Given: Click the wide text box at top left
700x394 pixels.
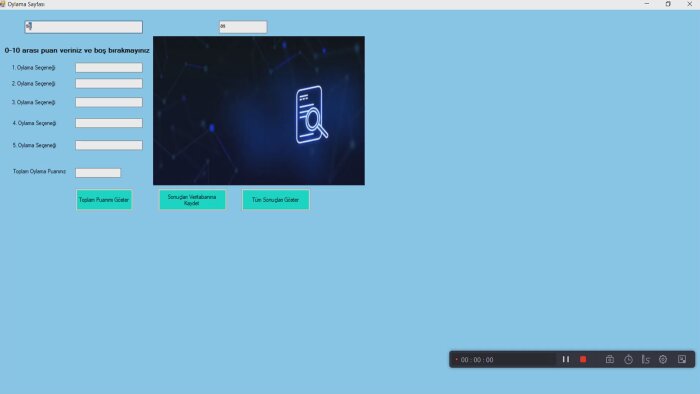Looking at the screenshot, I should [83, 27].
